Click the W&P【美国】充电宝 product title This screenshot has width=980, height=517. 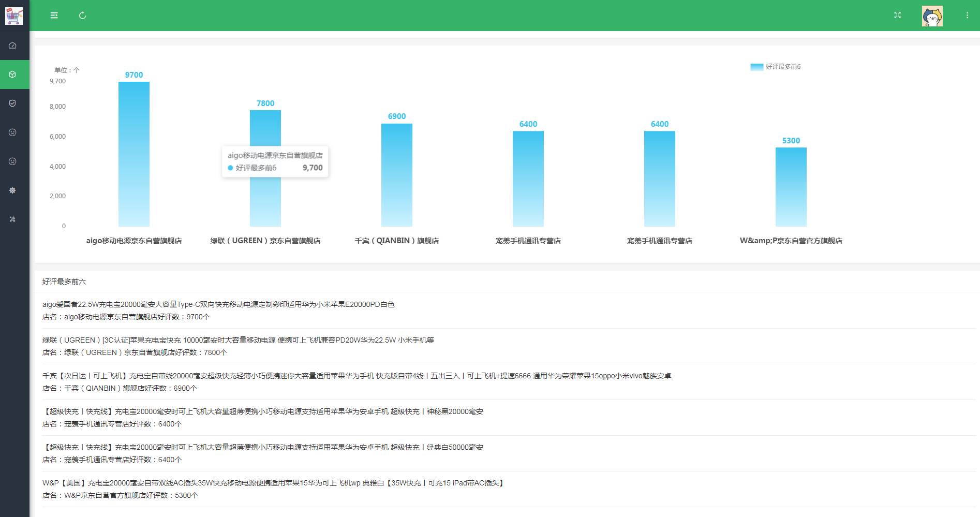point(274,483)
